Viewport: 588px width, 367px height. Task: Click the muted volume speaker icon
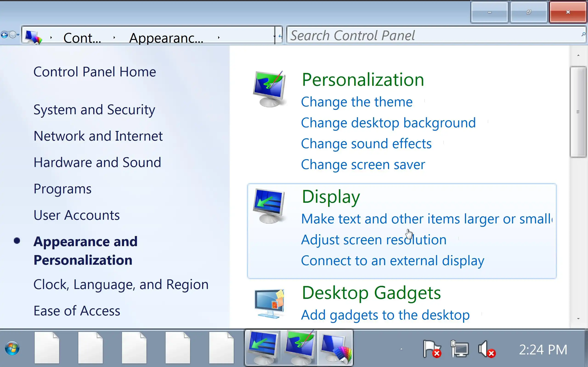486,349
